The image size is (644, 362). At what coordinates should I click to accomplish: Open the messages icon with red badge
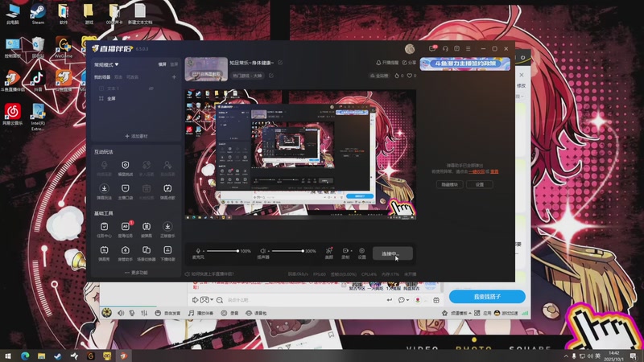click(x=433, y=48)
